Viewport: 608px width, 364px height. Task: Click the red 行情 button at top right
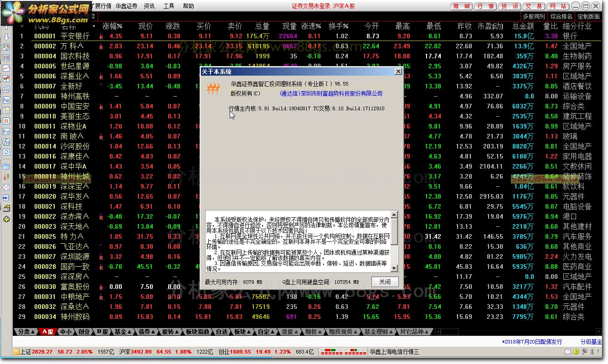pos(485,6)
